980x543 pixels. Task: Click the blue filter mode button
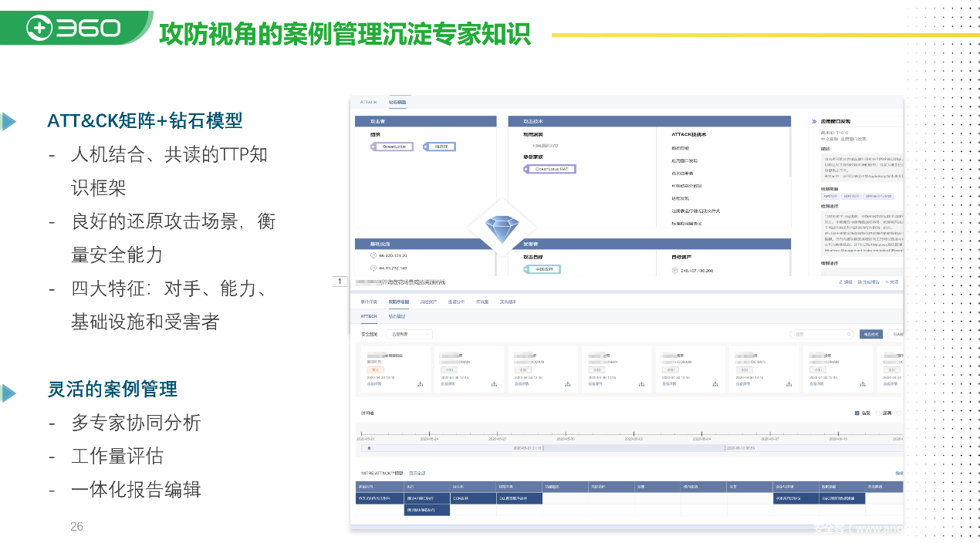(870, 334)
